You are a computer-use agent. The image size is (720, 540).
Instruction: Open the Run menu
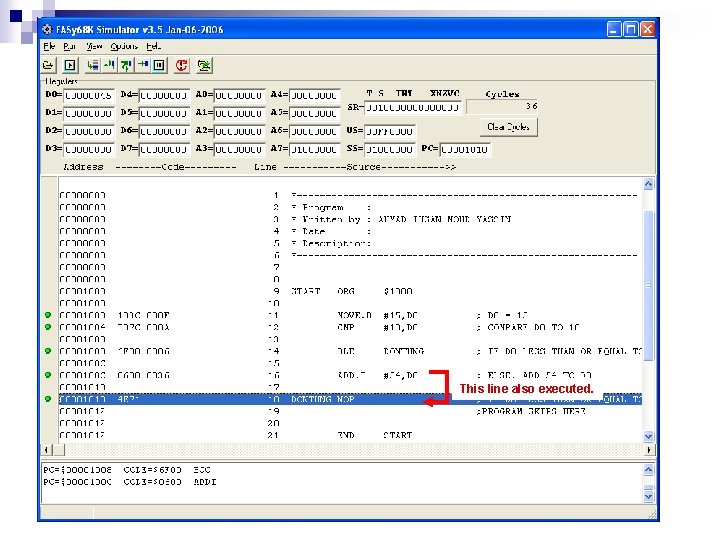[x=69, y=46]
